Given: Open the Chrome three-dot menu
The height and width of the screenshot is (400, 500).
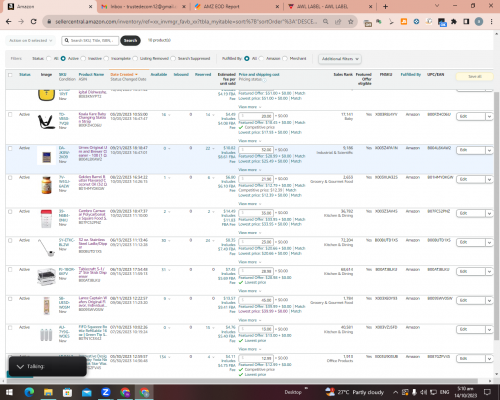Looking at the screenshot, I should (x=491, y=22).
